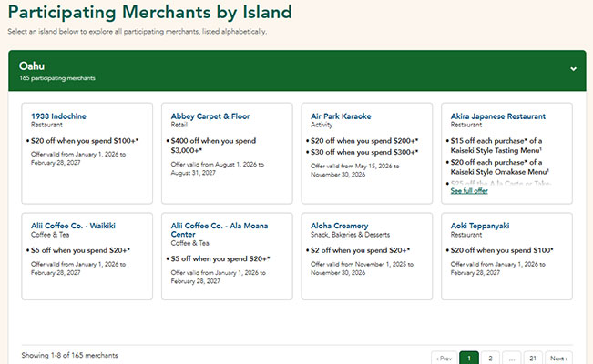Open Alii Coffee Co. - Waikiki link

click(73, 226)
